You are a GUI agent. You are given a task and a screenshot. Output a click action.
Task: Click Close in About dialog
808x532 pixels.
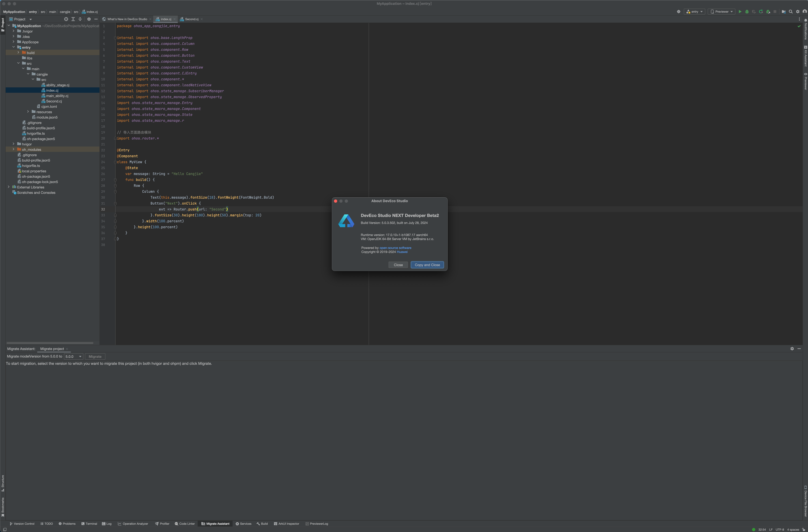point(398,265)
